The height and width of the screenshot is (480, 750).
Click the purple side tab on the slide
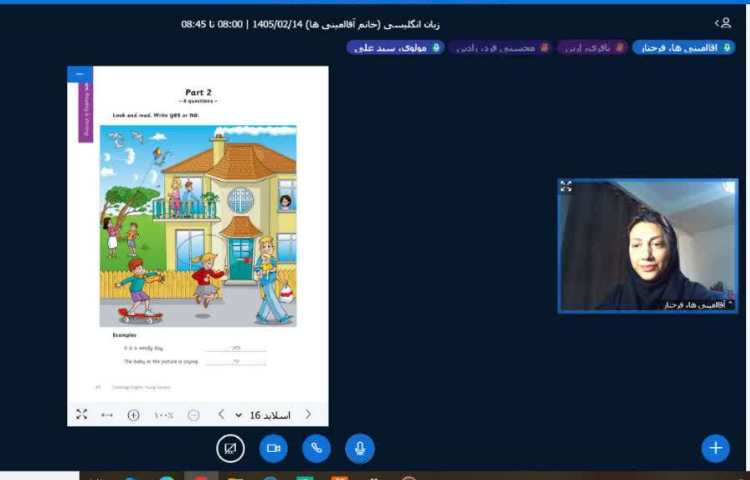86,112
